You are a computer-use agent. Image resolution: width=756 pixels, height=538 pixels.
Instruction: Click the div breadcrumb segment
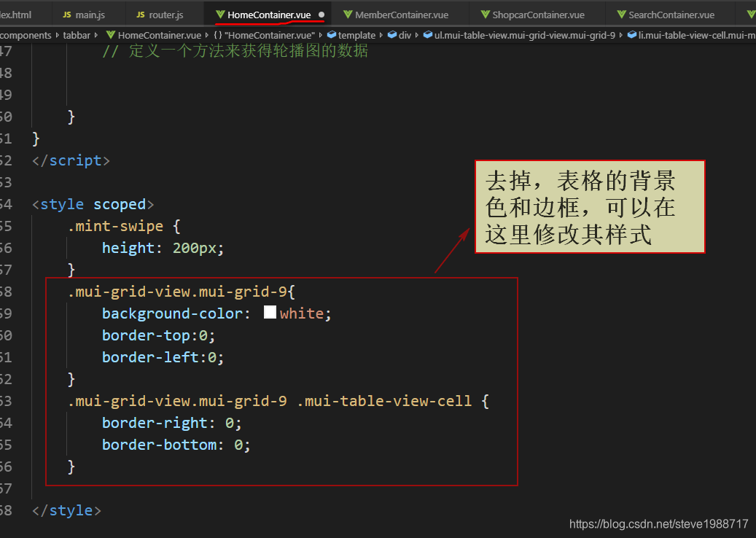coord(405,35)
